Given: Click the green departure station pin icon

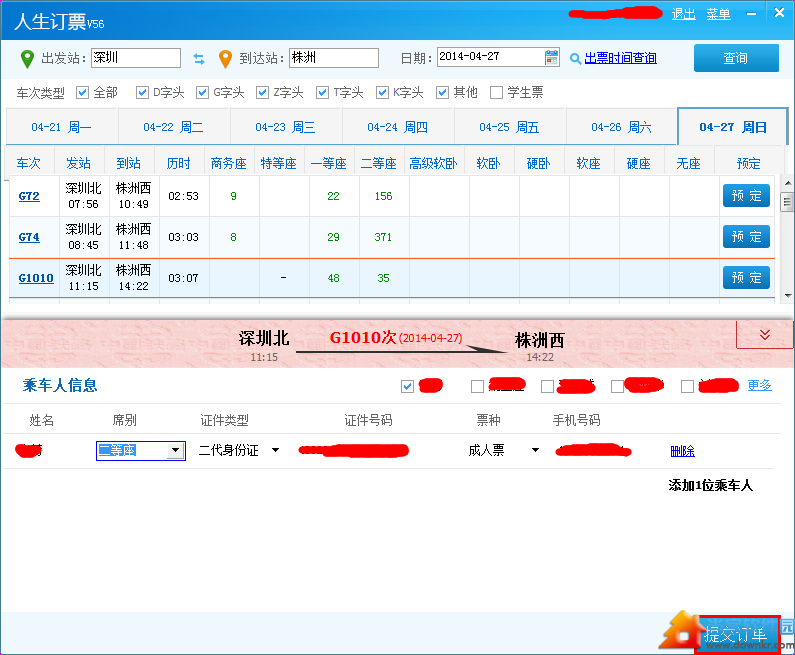Looking at the screenshot, I should 28,58.
